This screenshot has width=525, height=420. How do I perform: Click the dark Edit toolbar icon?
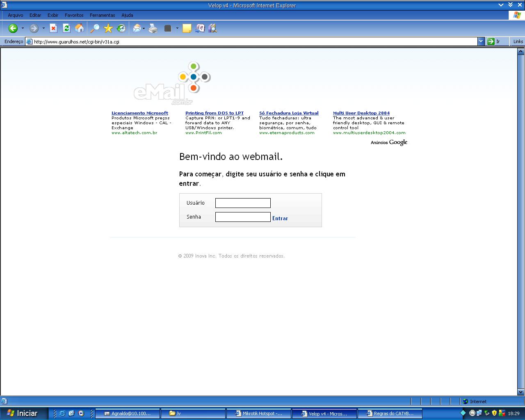(168, 28)
